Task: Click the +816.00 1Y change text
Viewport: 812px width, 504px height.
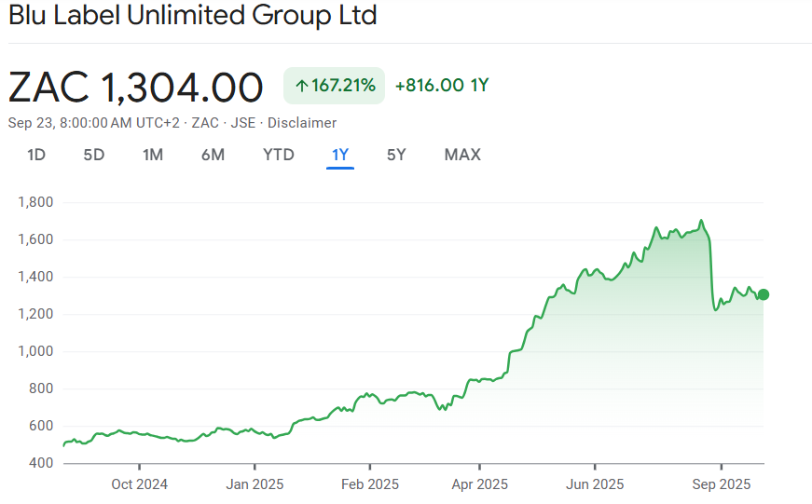Action: pos(442,86)
